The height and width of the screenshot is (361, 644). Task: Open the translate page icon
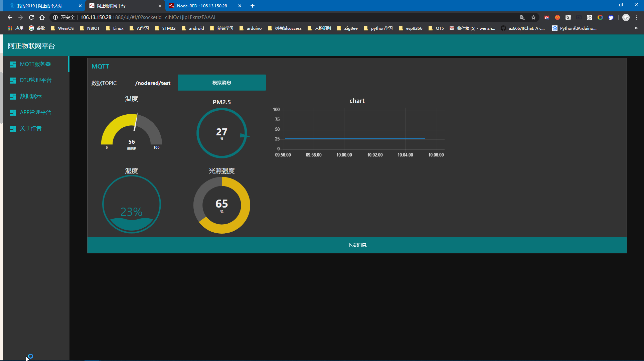[523, 17]
